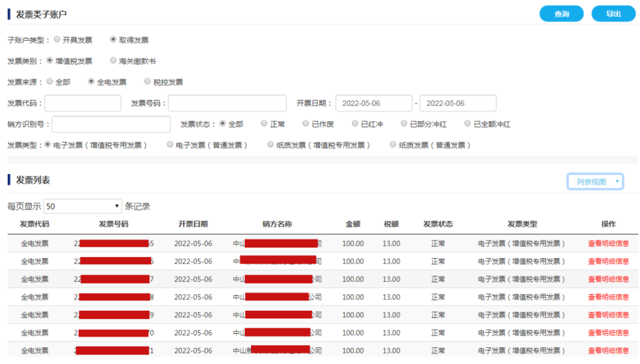Choose 纸质发票（增值税专用发票）type
Screen dimensions: 640x364
click(271, 144)
